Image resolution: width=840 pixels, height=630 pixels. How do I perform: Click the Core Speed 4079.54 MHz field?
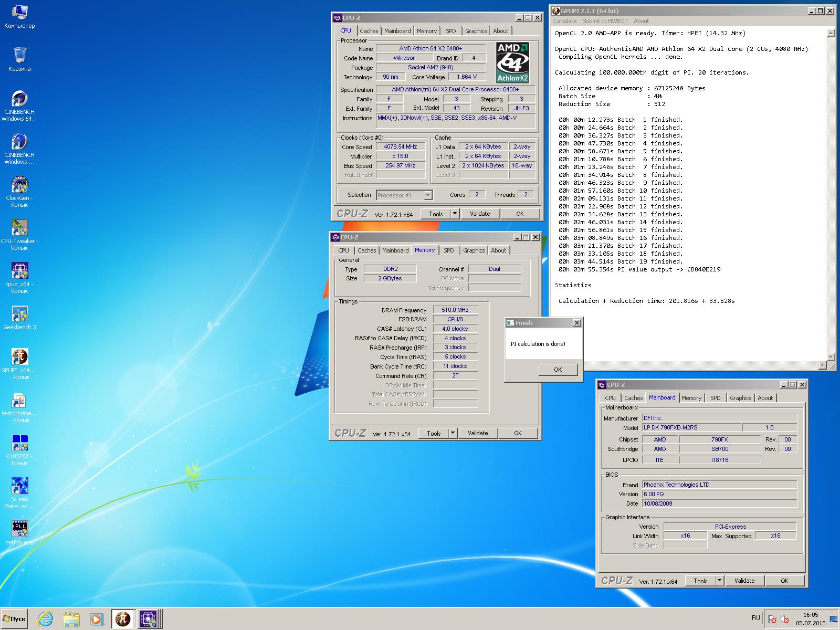tap(401, 147)
